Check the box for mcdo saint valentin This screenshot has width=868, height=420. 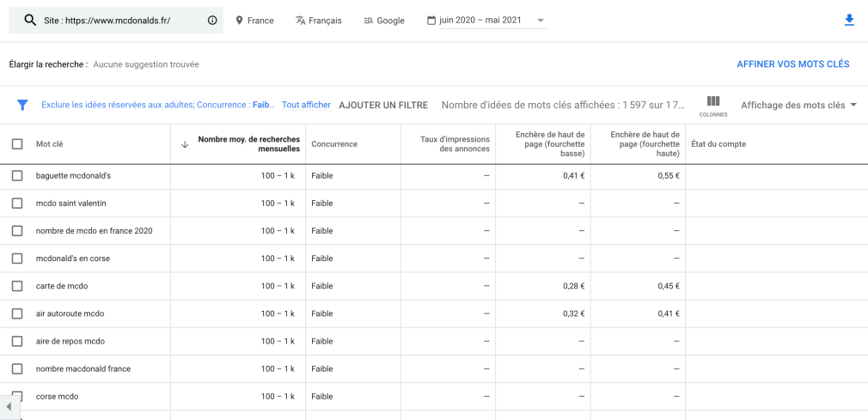pos(17,203)
